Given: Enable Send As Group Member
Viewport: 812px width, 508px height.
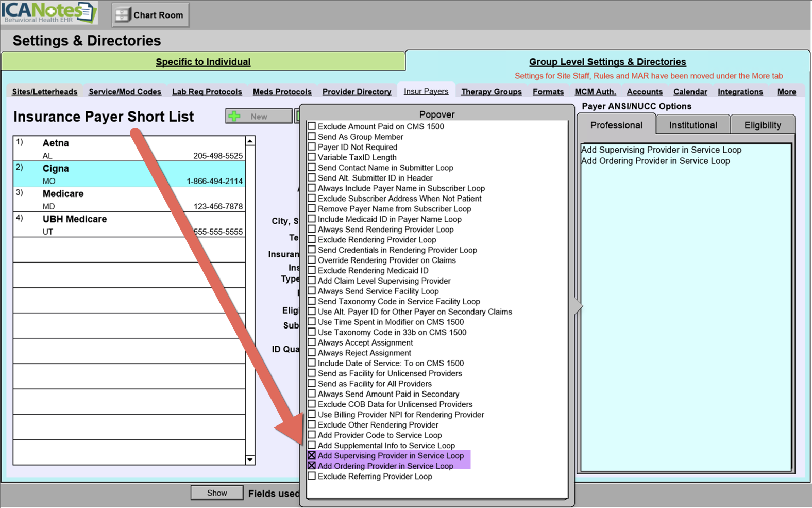Looking at the screenshot, I should (x=312, y=136).
